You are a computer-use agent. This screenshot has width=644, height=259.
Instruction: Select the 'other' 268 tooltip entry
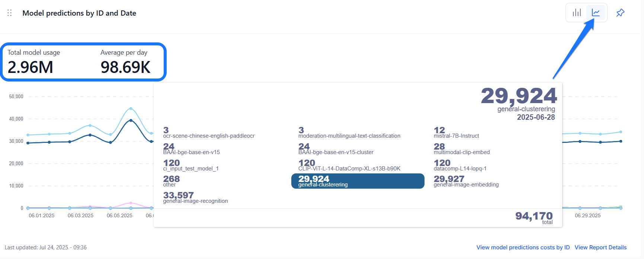[172, 181]
